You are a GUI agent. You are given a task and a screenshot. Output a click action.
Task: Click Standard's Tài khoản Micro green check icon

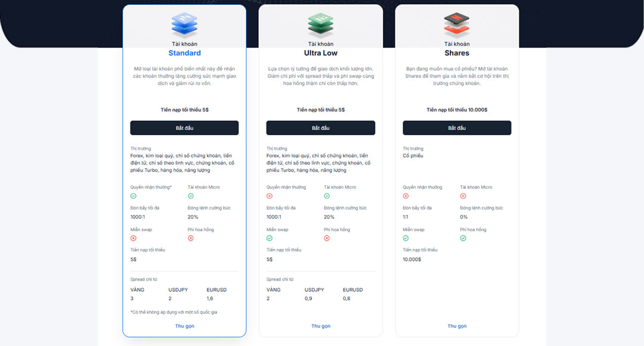tap(191, 196)
